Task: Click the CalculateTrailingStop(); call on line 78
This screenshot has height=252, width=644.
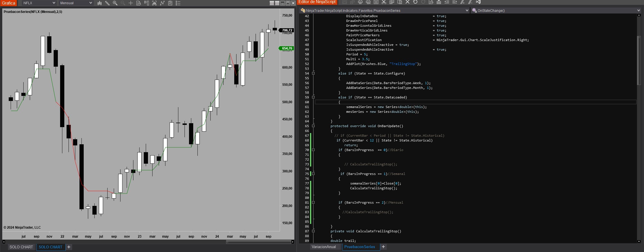Action: click(x=374, y=188)
